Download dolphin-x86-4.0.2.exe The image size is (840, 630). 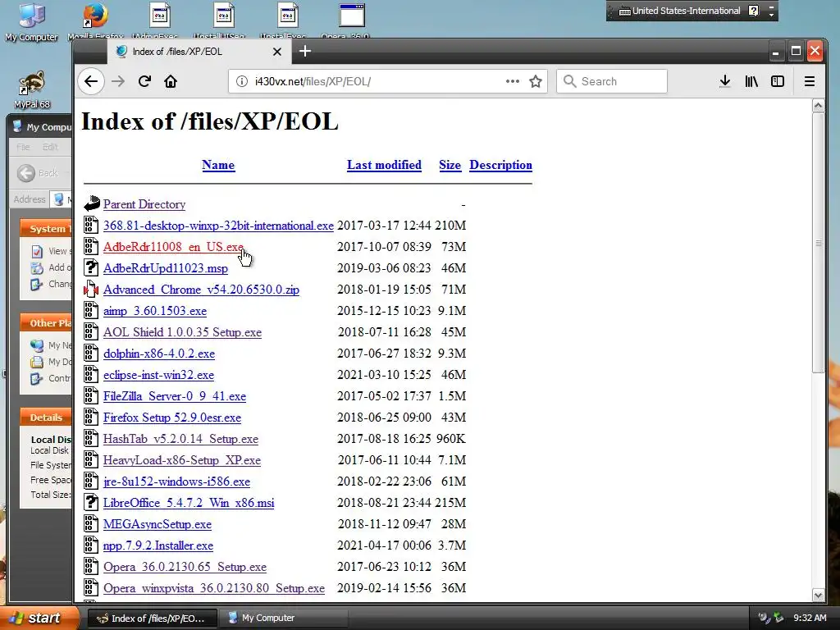(159, 354)
